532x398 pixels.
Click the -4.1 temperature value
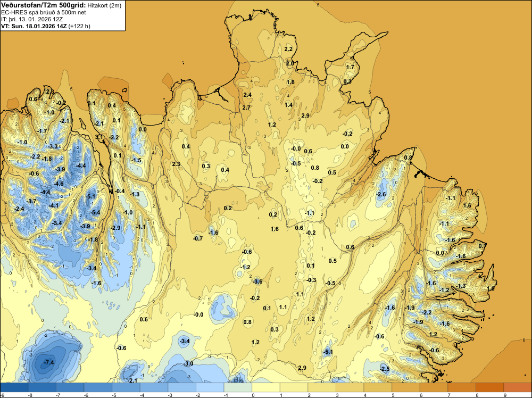(x=54, y=205)
